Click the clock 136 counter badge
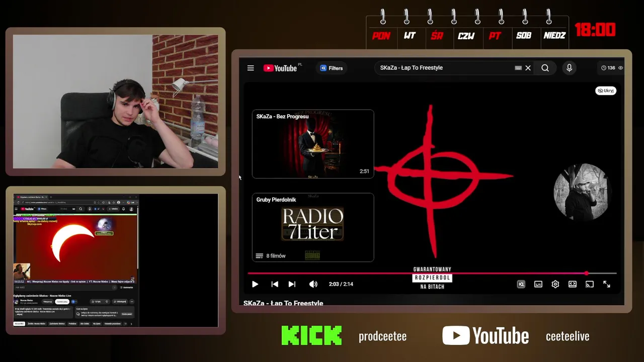 608,68
